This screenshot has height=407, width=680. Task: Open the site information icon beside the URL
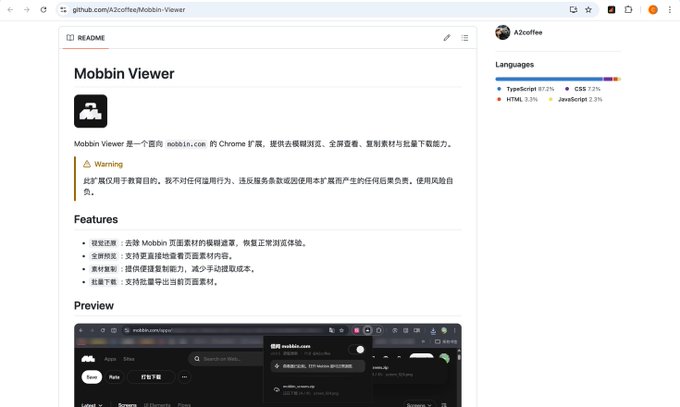tap(63, 10)
